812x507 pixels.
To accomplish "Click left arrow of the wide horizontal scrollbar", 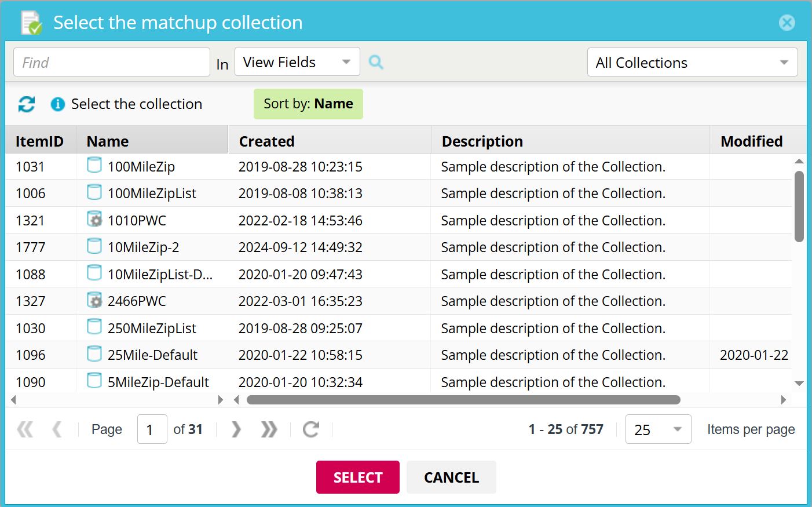I will point(236,400).
